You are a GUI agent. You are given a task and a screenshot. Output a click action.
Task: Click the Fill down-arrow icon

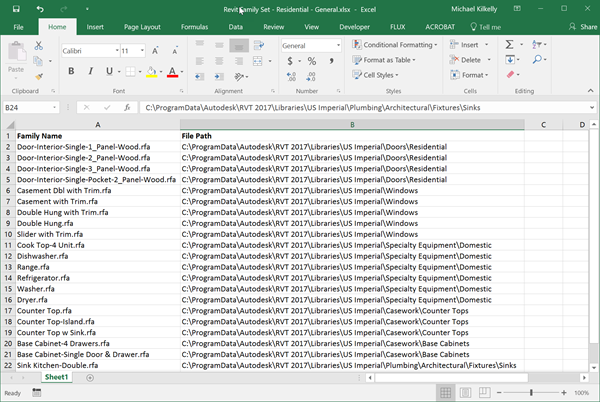[510, 60]
